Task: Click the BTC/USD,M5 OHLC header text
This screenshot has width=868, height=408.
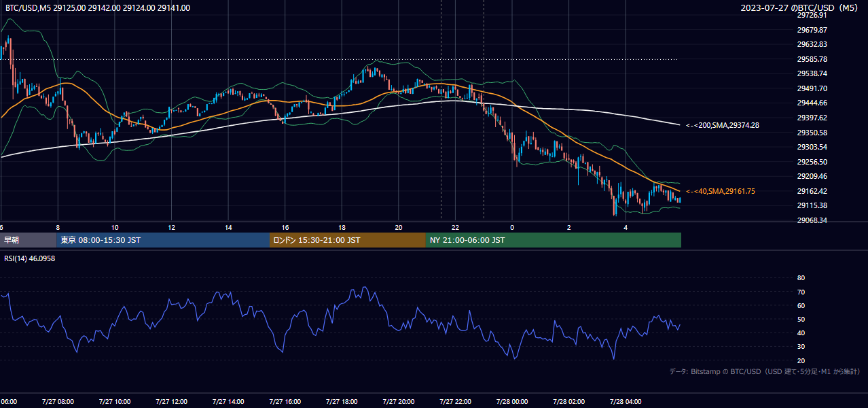Action: pos(98,8)
